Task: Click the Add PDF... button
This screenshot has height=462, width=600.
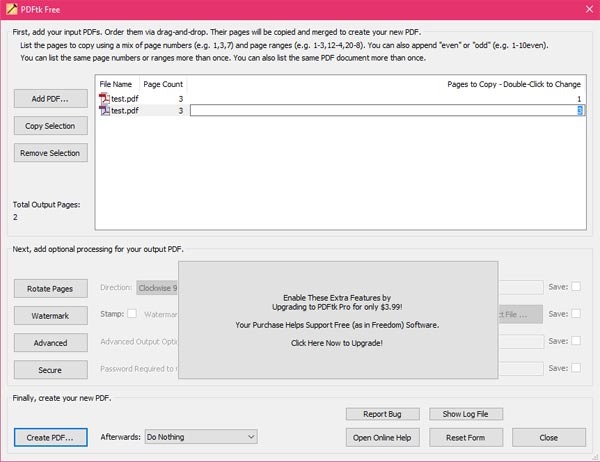Action: pos(51,99)
